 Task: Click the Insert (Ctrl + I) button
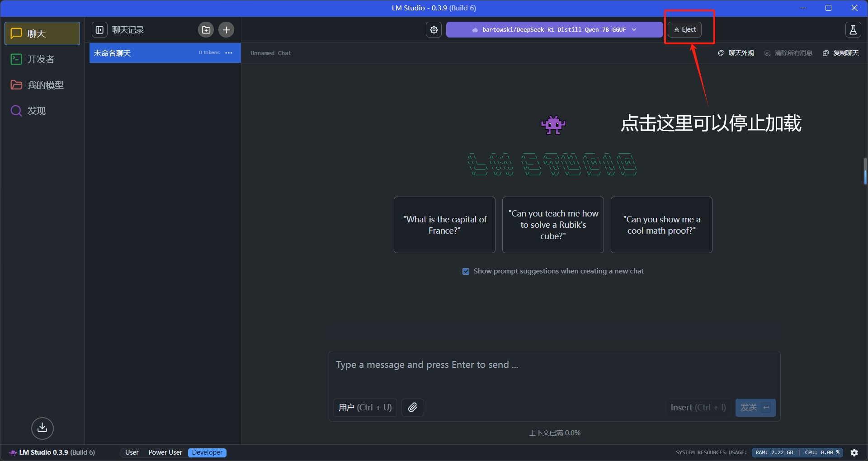pyautogui.click(x=698, y=408)
